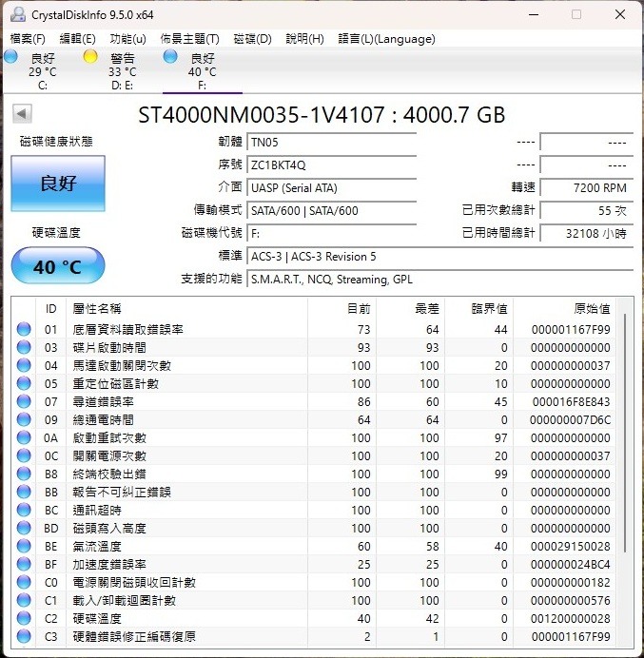Click the status orb in row C3
This screenshot has width=644, height=658.
coord(24,636)
